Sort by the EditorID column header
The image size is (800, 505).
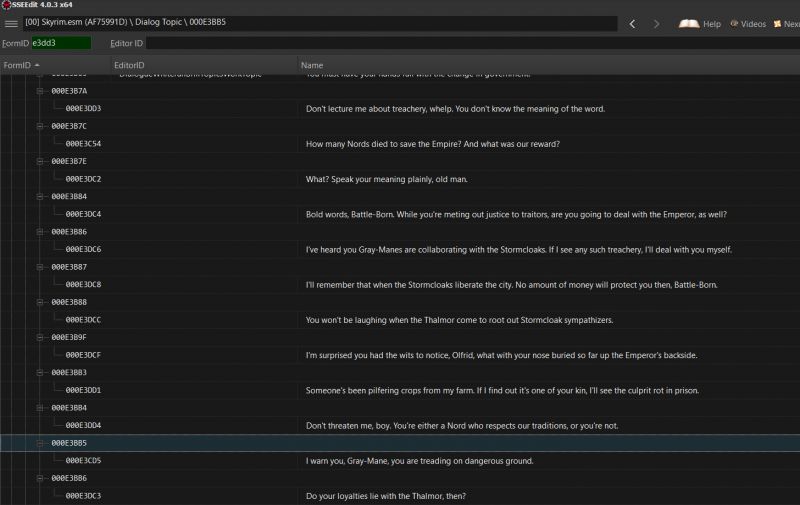click(x=204, y=65)
